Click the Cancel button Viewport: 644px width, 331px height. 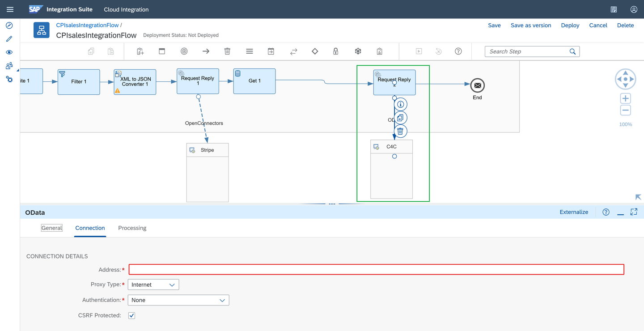pyautogui.click(x=598, y=25)
